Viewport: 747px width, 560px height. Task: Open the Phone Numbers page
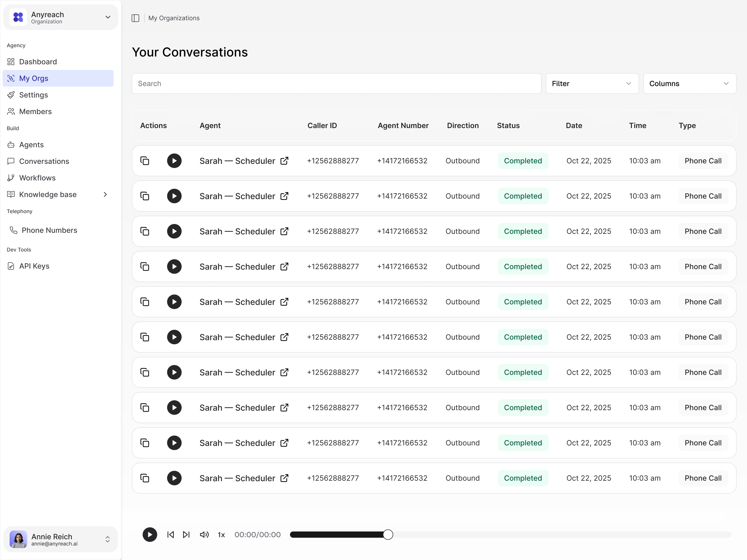pos(49,230)
